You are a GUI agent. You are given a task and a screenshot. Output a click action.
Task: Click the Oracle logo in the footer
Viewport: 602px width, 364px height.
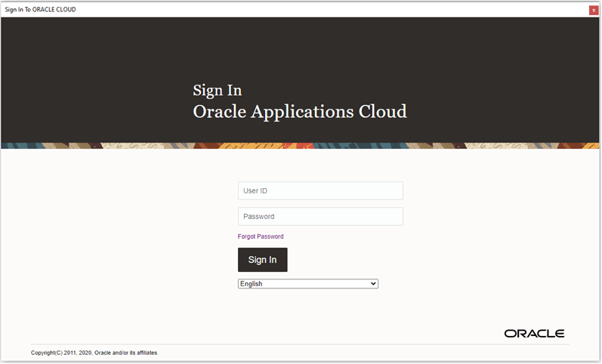(534, 333)
